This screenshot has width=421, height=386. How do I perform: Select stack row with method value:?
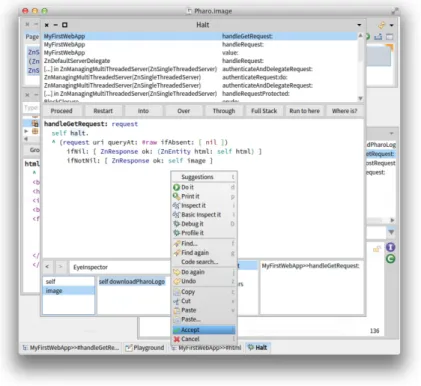(x=200, y=53)
